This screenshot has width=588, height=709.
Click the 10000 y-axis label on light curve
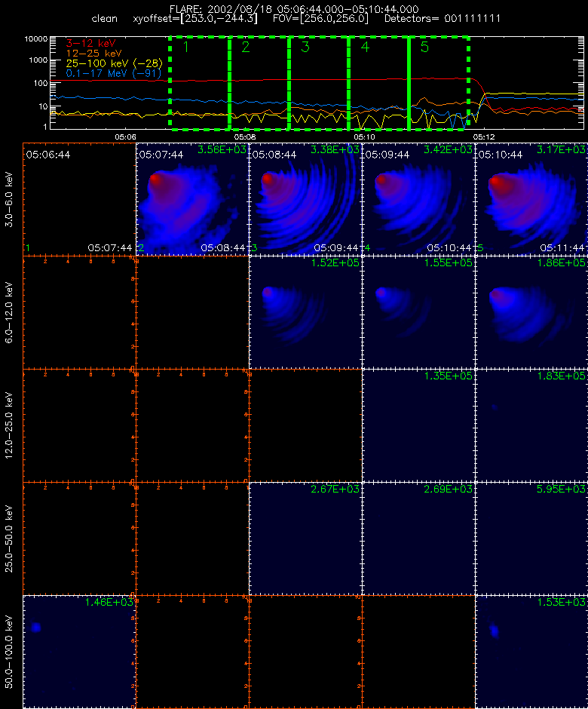pyautogui.click(x=36, y=39)
